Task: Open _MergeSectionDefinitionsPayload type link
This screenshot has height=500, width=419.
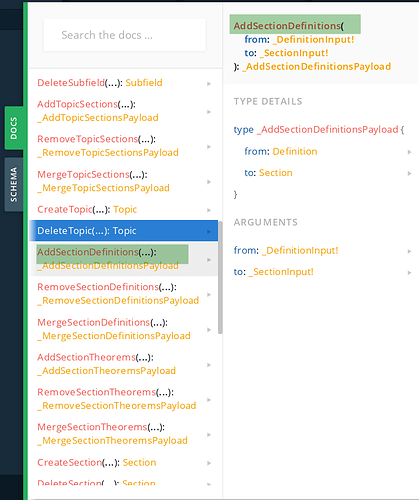Action: click(114, 336)
